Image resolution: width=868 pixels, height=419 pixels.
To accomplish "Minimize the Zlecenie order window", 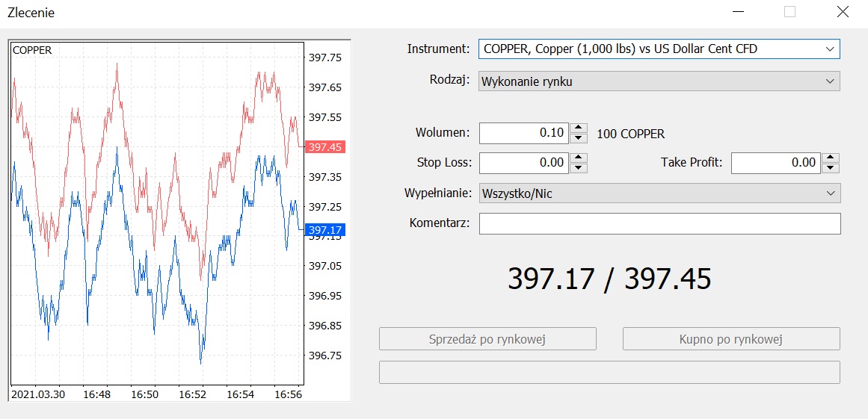I will 738,12.
